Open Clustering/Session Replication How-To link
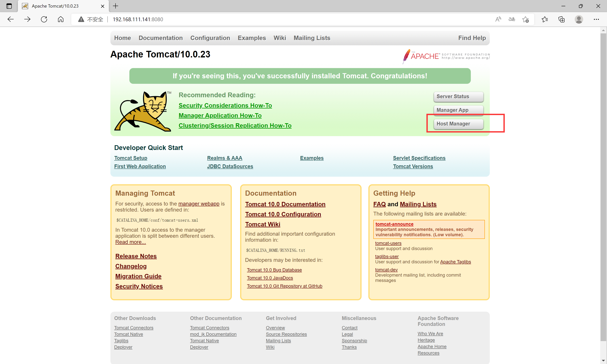 (235, 126)
